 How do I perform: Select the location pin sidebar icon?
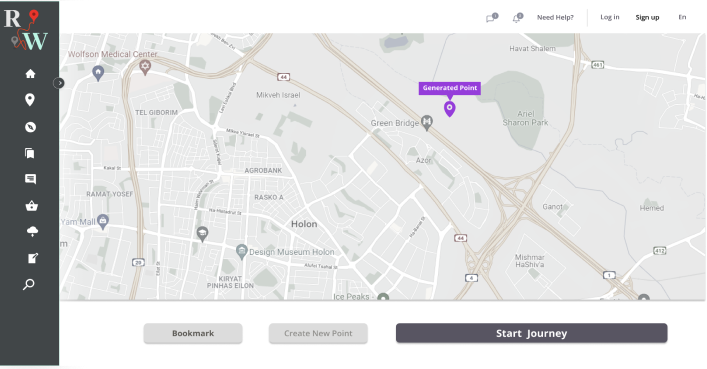(30, 100)
